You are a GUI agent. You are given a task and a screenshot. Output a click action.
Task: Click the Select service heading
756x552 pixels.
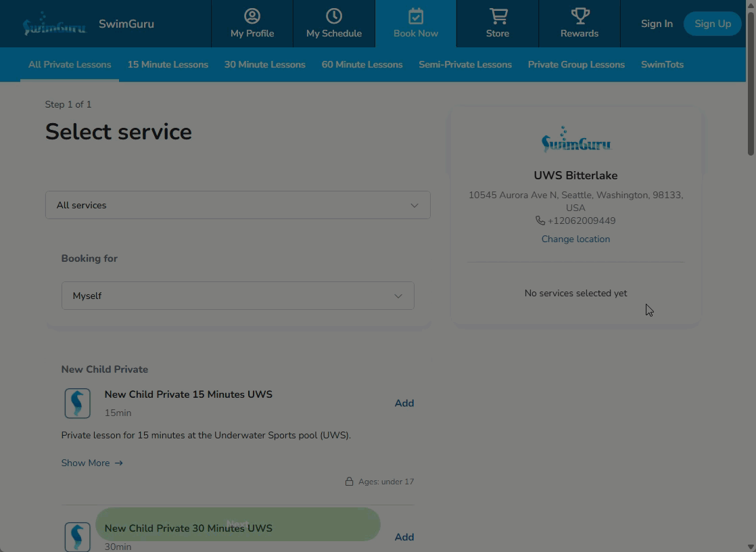118,132
